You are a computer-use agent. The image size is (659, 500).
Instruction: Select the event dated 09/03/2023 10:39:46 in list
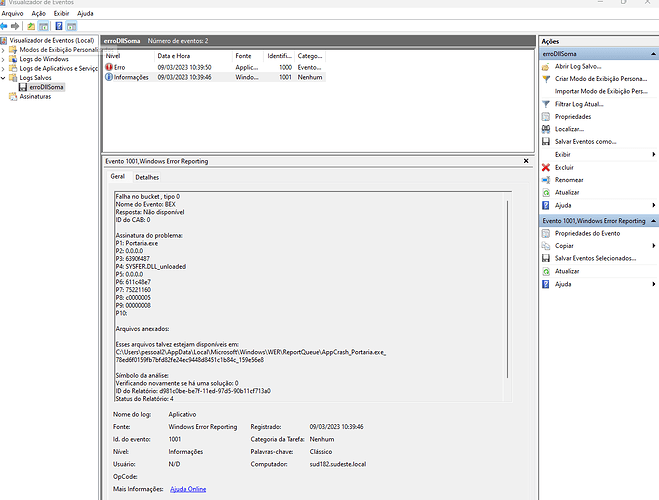click(x=215, y=77)
